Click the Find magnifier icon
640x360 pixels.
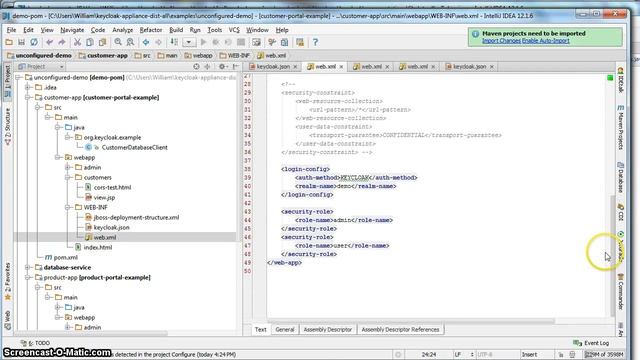pos(118,42)
